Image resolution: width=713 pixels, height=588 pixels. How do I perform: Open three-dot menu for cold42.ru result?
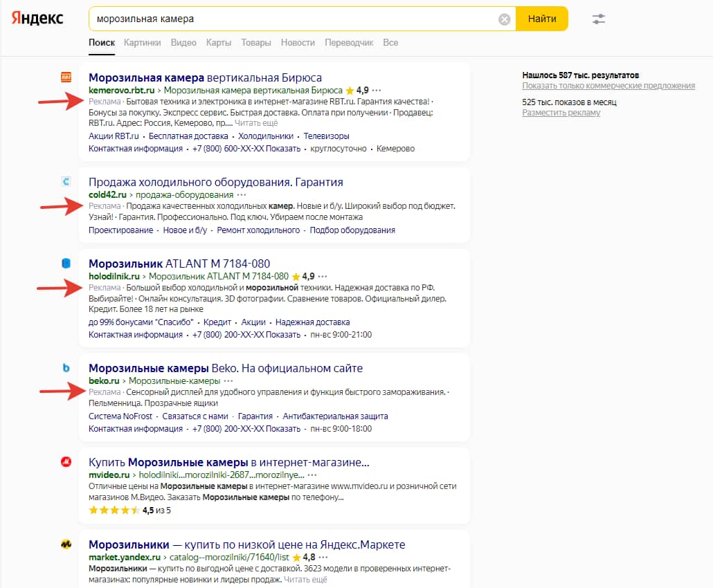242,195
